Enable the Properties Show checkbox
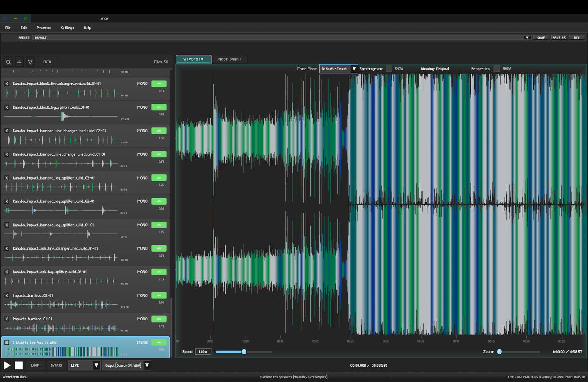This screenshot has height=382, width=588. pyautogui.click(x=497, y=69)
